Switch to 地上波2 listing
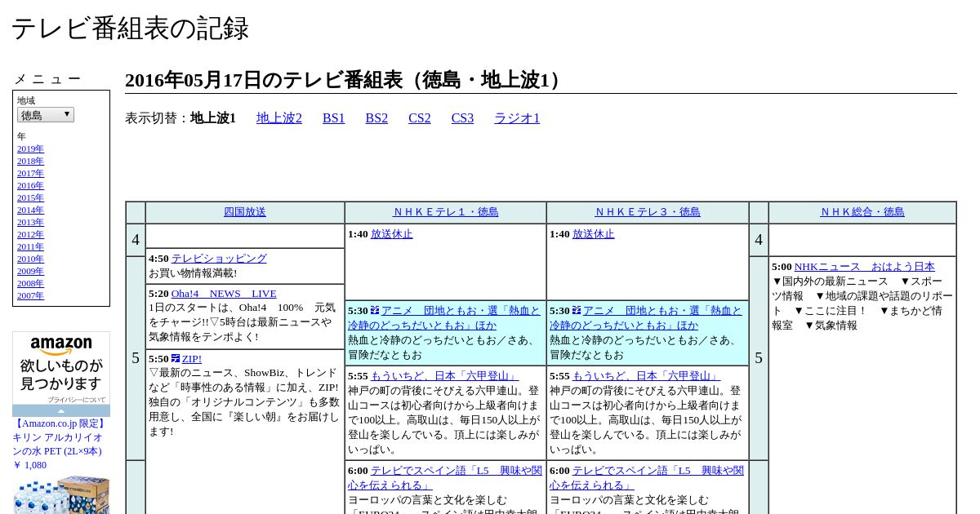This screenshot has width=980, height=514. [x=279, y=118]
